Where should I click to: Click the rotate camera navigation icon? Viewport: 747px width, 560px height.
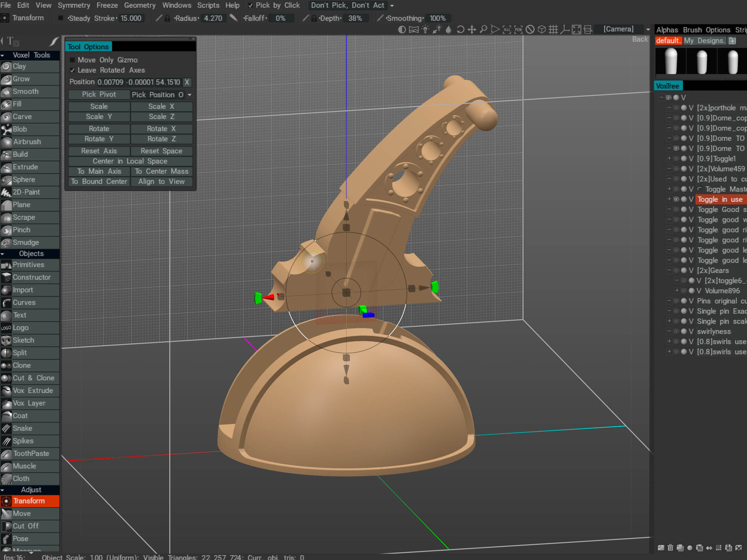click(x=461, y=29)
